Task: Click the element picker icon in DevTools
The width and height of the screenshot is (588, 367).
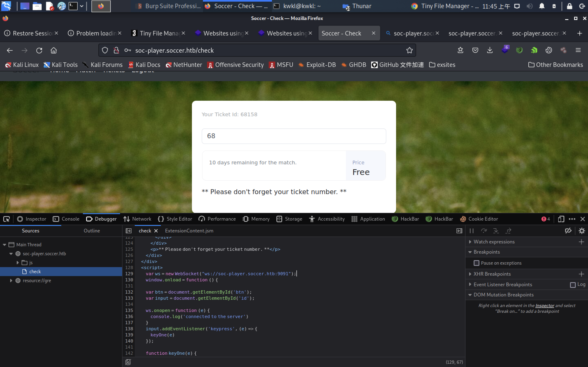Action: tap(7, 219)
